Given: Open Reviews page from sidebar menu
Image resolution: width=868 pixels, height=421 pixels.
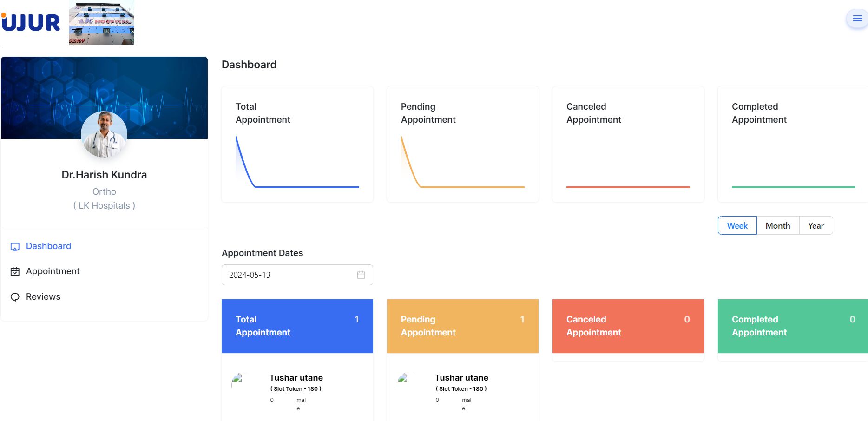Looking at the screenshot, I should click(43, 296).
